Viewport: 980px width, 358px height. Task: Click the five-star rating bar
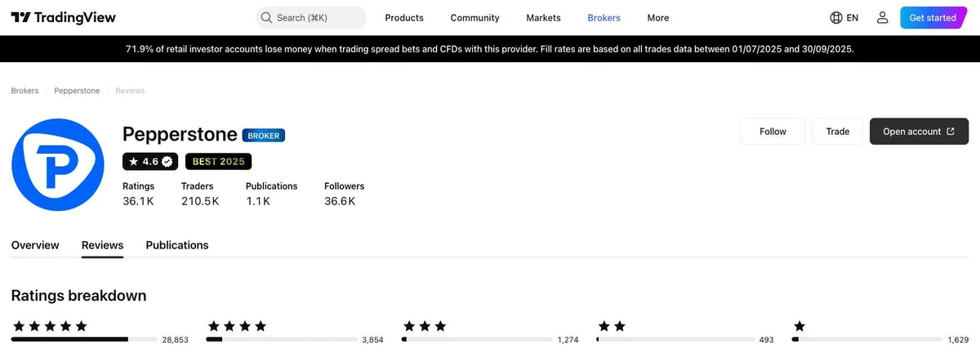(x=84, y=339)
